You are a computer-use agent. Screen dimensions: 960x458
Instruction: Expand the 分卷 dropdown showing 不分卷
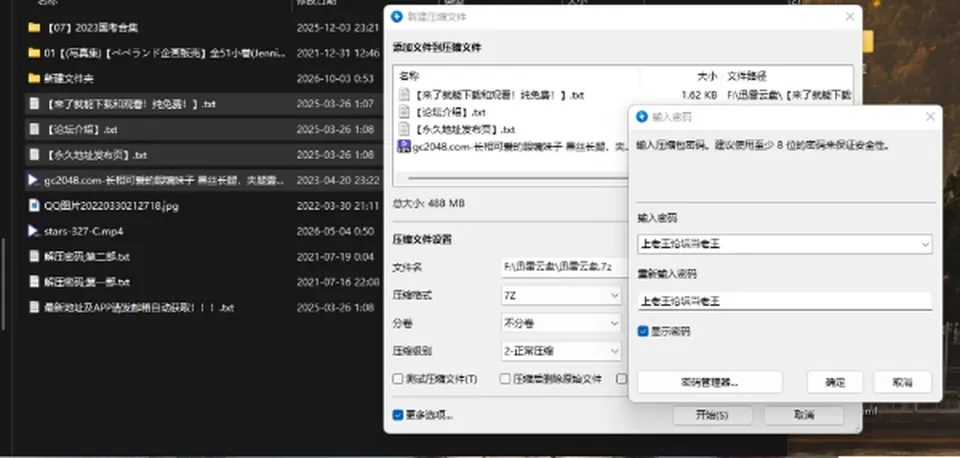(561, 323)
